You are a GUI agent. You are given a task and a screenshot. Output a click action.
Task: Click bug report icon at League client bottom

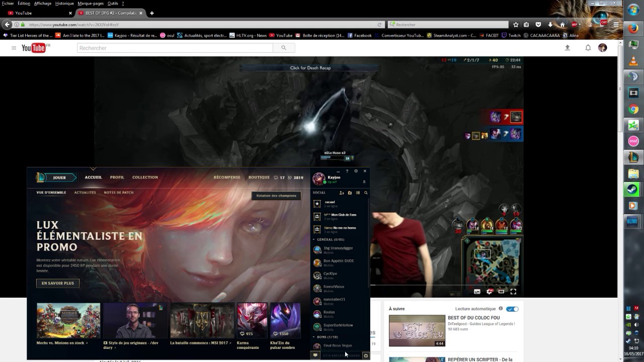tap(366, 355)
